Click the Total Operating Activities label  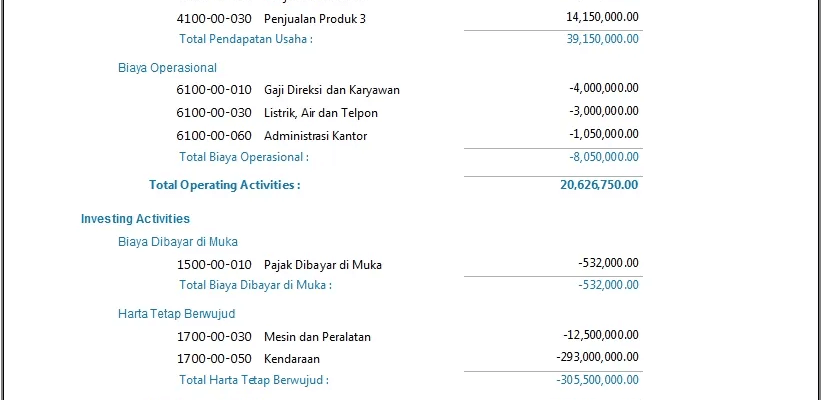[x=224, y=185]
